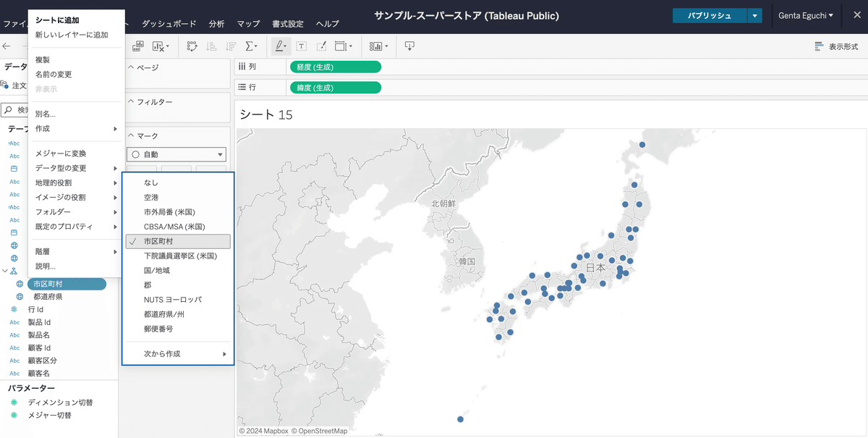Choose 別名... in the context menu
Screen dimensions: 868x438
point(76,114)
